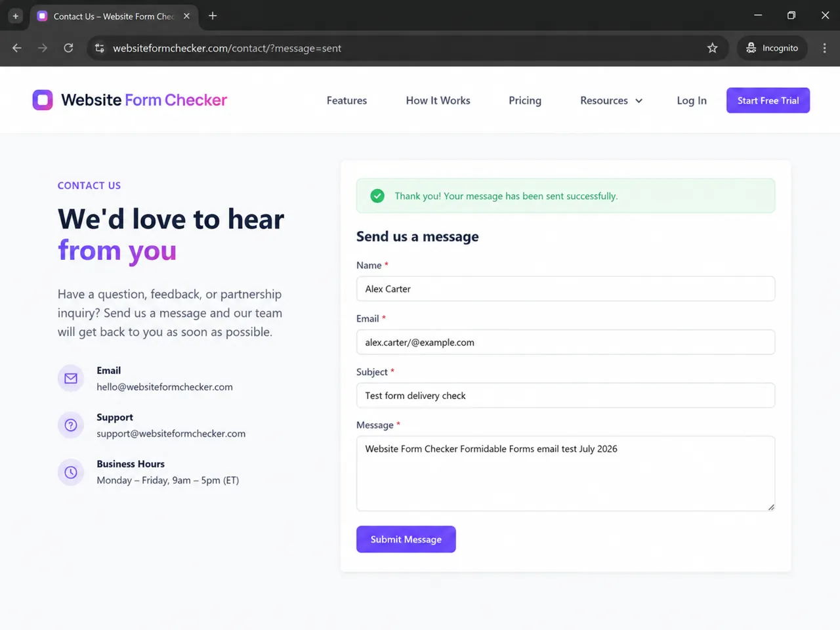Minimize the browser window
This screenshot has width=840, height=630.
[758, 15]
